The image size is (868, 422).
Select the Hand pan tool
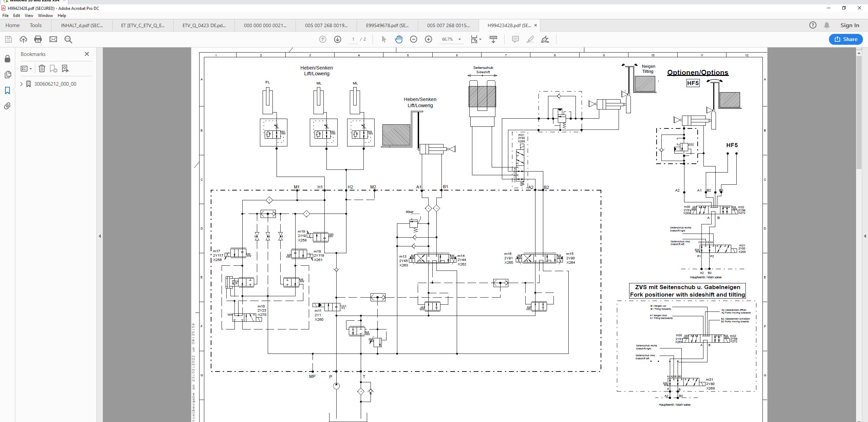point(399,39)
